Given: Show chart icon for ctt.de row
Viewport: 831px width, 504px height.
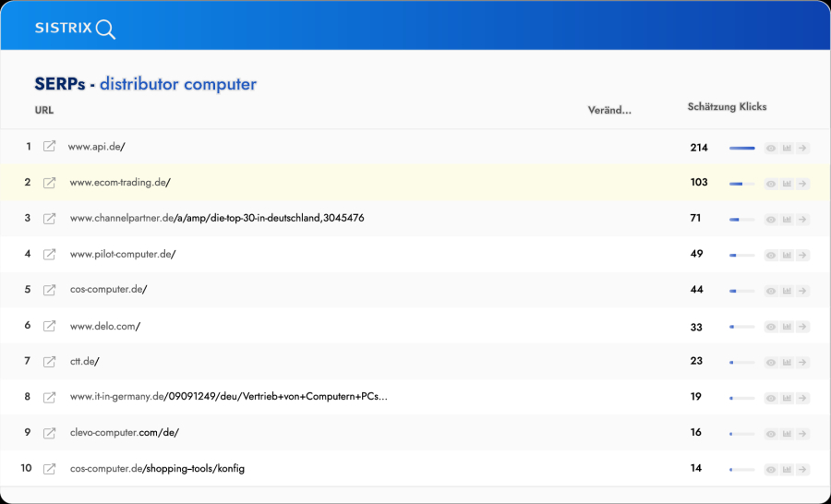Looking at the screenshot, I should tap(787, 362).
